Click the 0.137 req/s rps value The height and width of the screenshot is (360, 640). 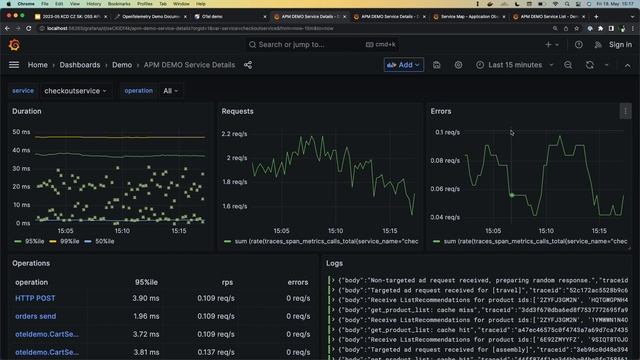pos(216,352)
